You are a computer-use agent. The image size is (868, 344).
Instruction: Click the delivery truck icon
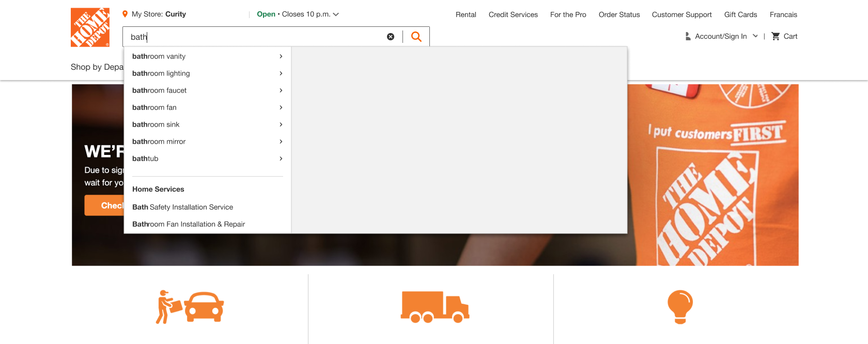(x=435, y=307)
